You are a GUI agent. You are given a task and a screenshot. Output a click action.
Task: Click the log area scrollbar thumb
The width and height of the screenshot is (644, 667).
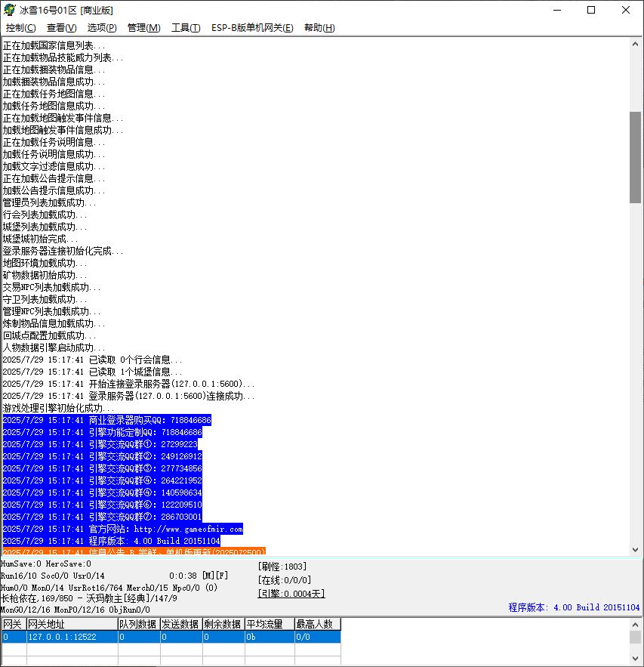click(x=635, y=157)
